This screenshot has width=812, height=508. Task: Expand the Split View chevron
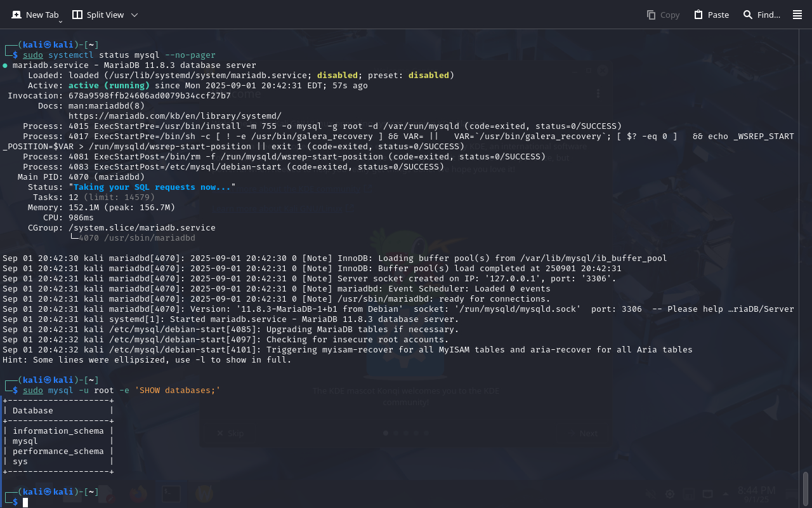click(x=134, y=15)
